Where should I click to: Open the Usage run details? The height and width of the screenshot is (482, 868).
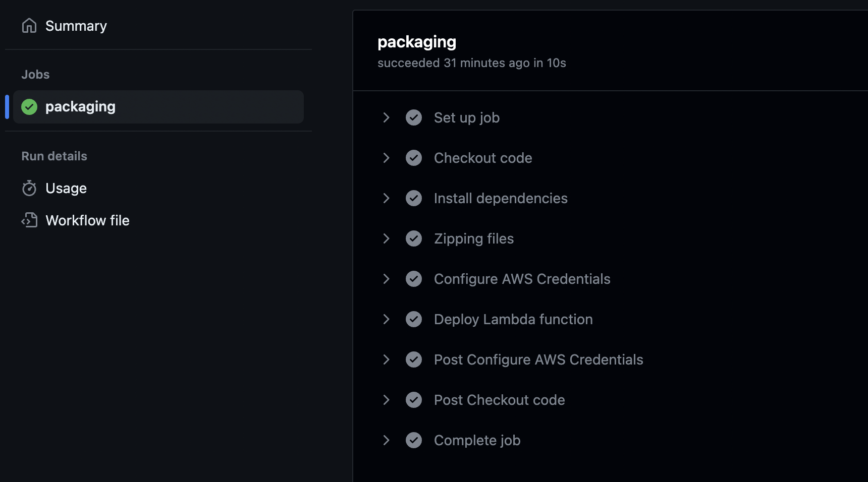(66, 188)
